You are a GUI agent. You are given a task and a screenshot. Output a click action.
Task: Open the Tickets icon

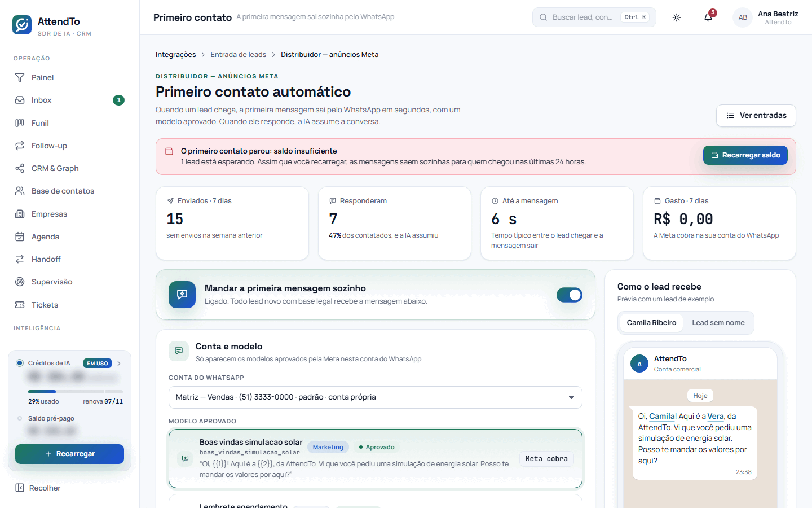pos(20,305)
